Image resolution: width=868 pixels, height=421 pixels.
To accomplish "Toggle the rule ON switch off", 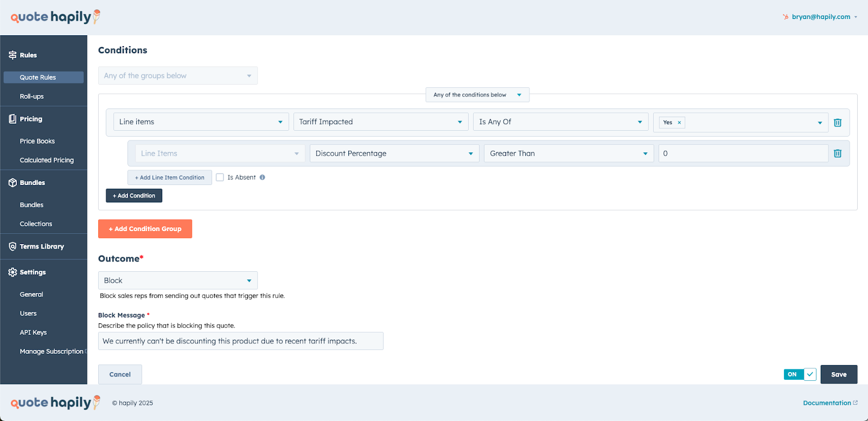I will tap(800, 374).
